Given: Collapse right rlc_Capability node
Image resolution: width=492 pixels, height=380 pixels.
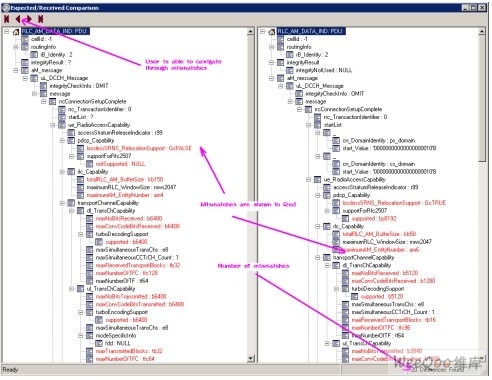Looking at the screenshot, I should pos(318,226).
